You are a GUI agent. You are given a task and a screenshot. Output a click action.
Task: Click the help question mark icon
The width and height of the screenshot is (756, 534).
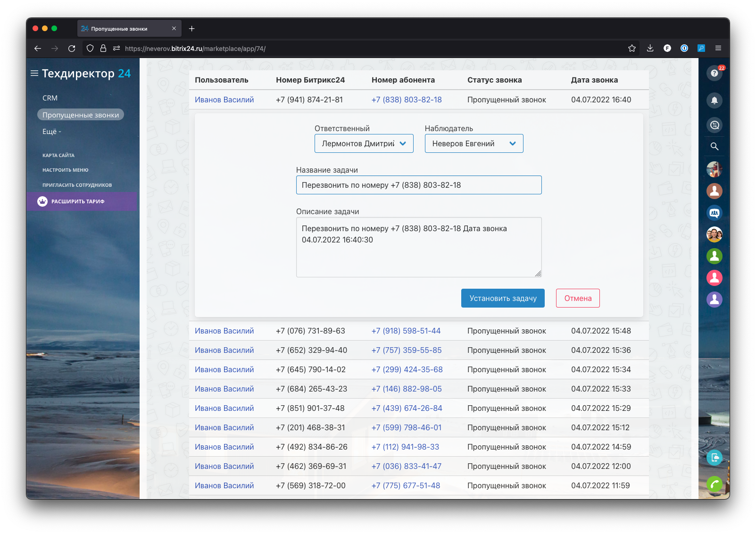point(714,73)
